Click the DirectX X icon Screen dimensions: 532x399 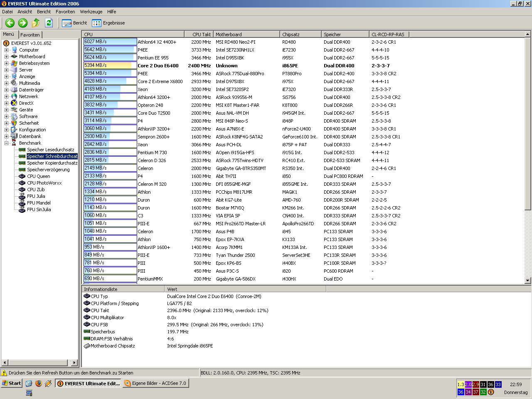14,103
